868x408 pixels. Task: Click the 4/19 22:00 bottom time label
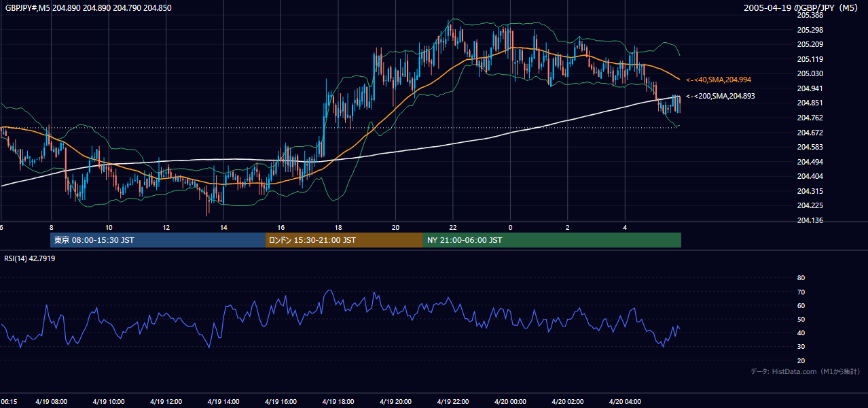point(453,402)
